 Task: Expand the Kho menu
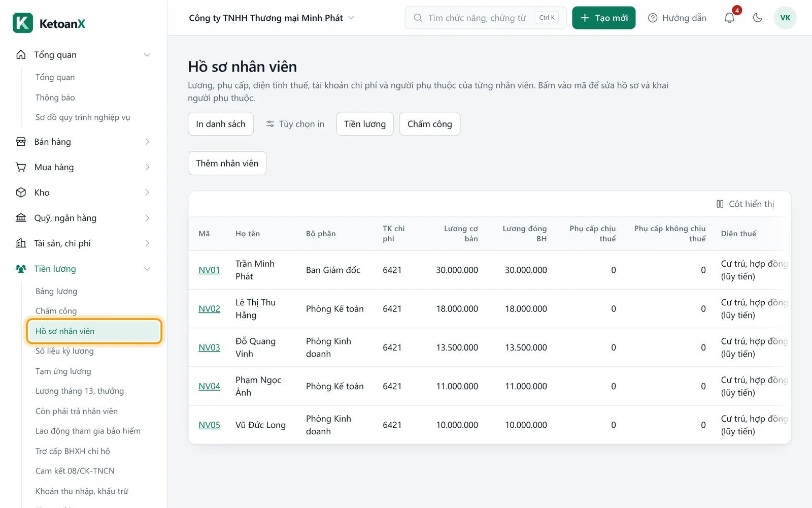pyautogui.click(x=83, y=193)
